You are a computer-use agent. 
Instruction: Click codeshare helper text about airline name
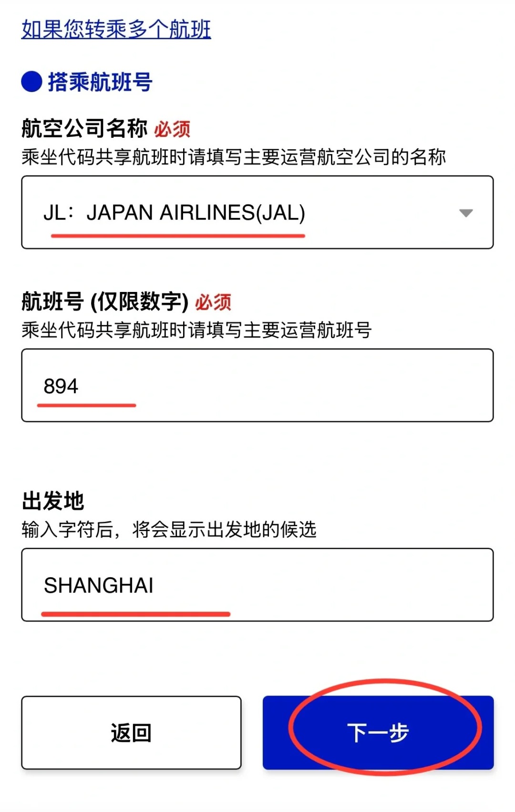click(x=234, y=157)
